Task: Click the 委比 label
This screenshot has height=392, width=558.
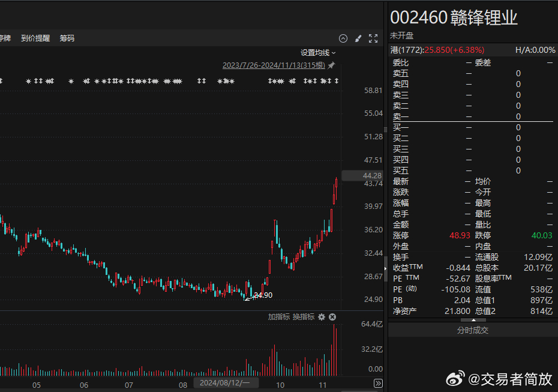Action: [x=401, y=62]
